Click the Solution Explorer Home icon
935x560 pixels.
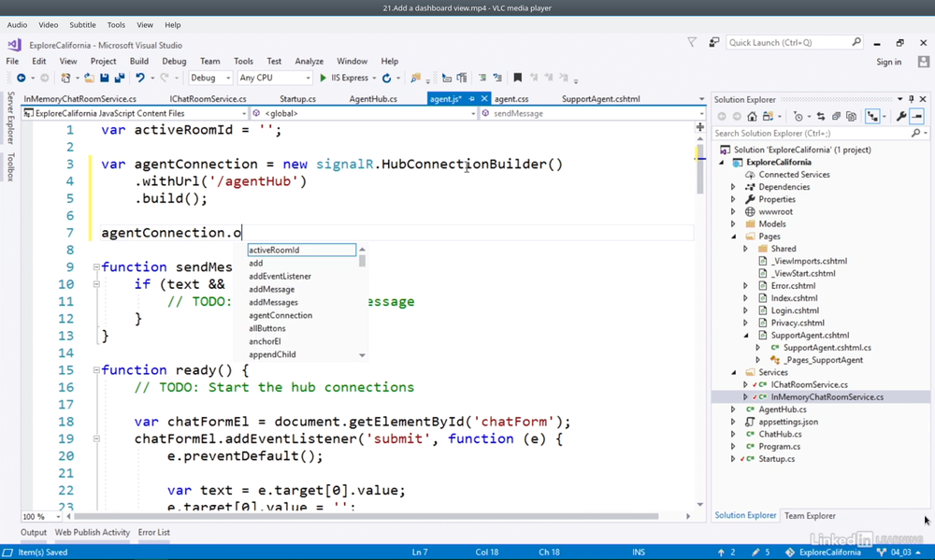752,116
